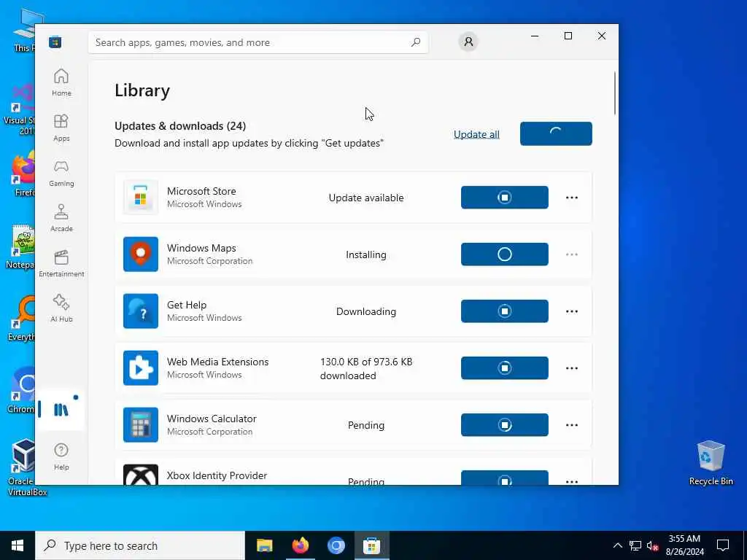Image resolution: width=747 pixels, height=560 pixels.
Task: Go to the Gaming section
Action: pyautogui.click(x=61, y=173)
